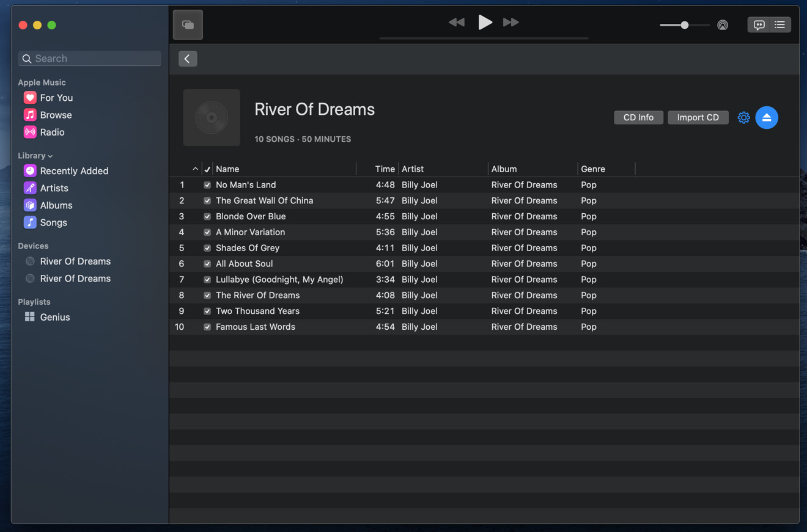Open the Up Next list icon
Image resolution: width=807 pixels, height=532 pixels.
[780, 25]
